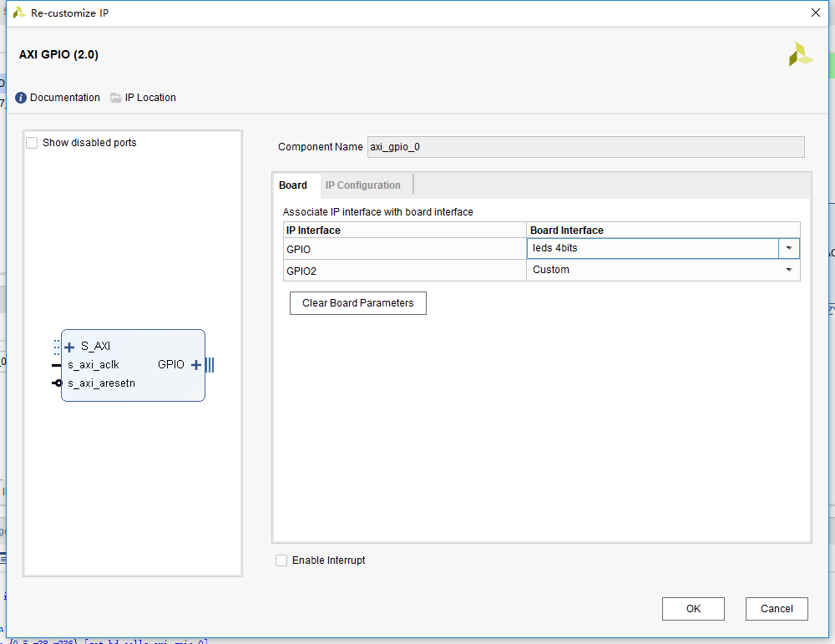The image size is (835, 644).
Task: Select the GPIO2 row in IP Interface column
Action: tap(405, 271)
